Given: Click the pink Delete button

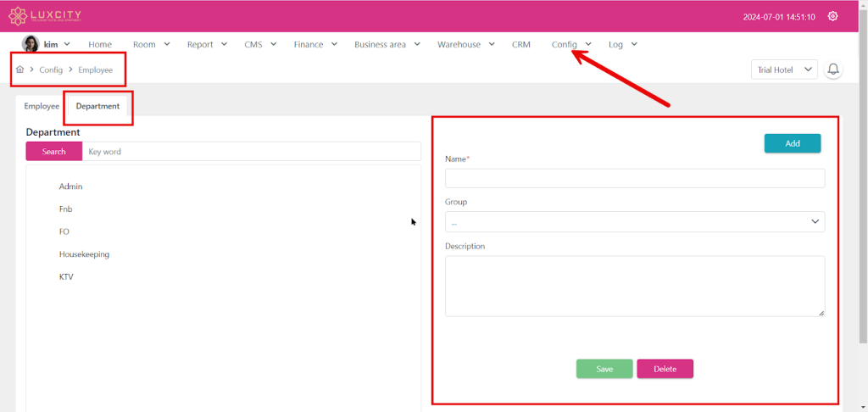Looking at the screenshot, I should pyautogui.click(x=665, y=369).
